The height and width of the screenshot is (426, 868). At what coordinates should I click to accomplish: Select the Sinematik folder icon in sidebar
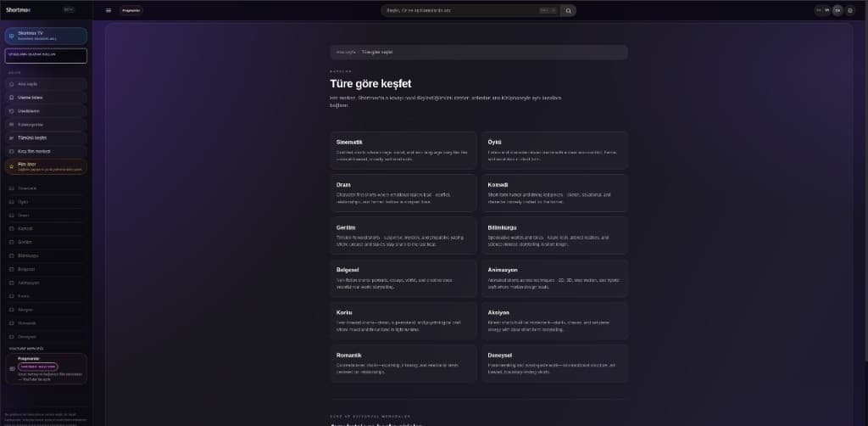12,188
